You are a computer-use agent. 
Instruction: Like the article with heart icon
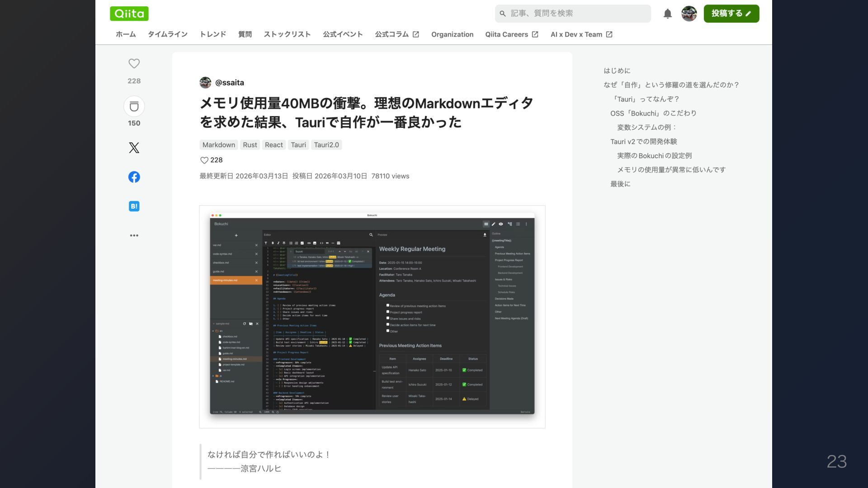pos(134,64)
